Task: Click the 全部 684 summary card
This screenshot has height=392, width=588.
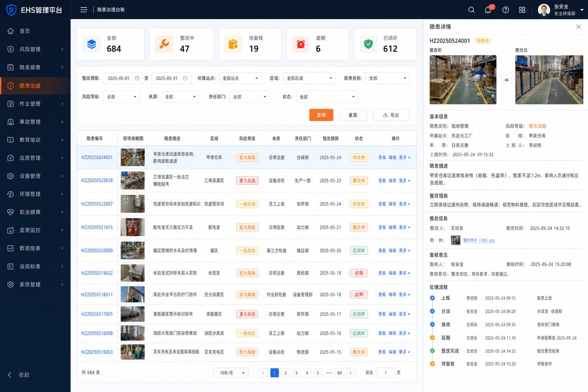Action: click(x=110, y=44)
